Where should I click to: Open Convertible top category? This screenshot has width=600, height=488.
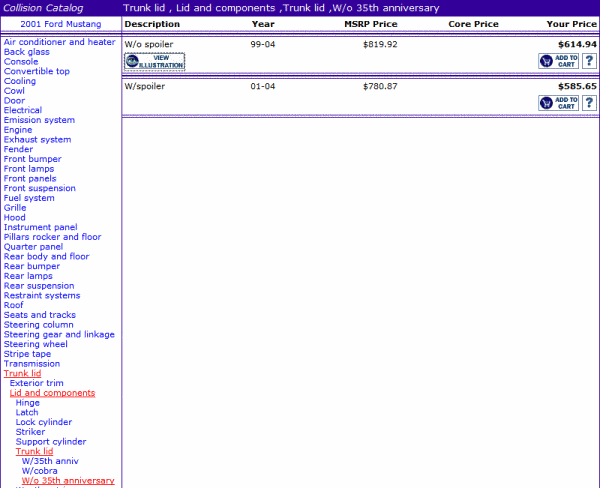[x=37, y=71]
